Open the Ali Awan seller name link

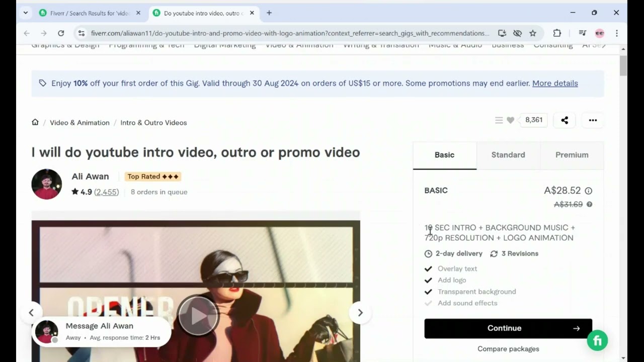[x=90, y=176]
